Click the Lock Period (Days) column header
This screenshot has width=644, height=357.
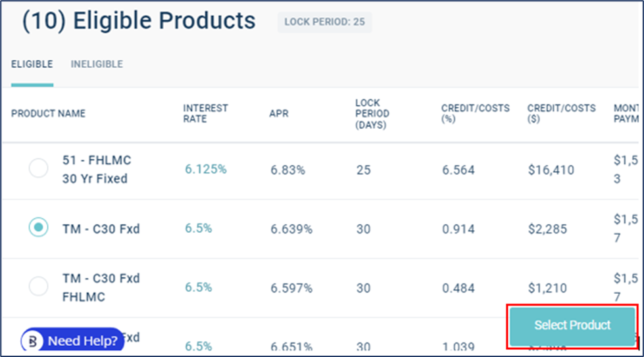pyautogui.click(x=372, y=114)
